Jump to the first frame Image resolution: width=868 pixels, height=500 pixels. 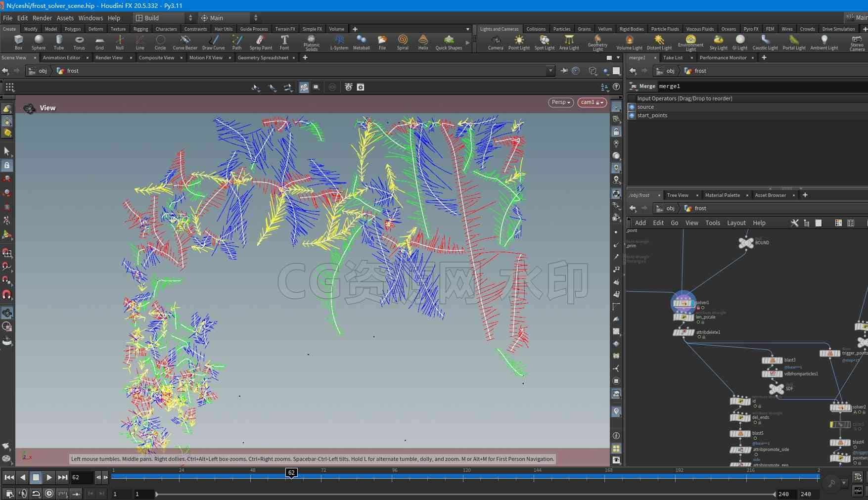coord(9,477)
